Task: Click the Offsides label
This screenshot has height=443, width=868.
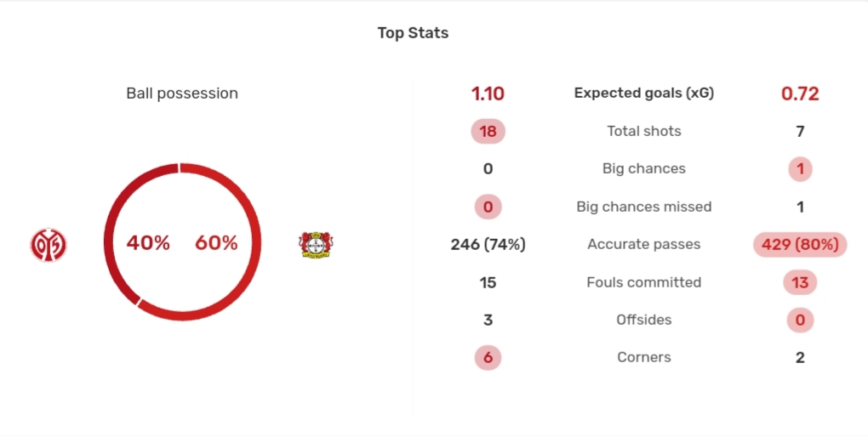Action: coord(644,320)
